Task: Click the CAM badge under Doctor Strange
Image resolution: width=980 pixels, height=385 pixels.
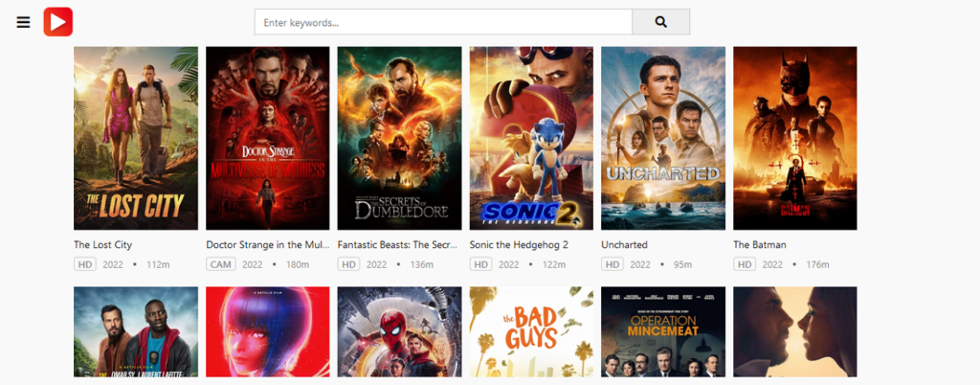Action: [x=221, y=264]
